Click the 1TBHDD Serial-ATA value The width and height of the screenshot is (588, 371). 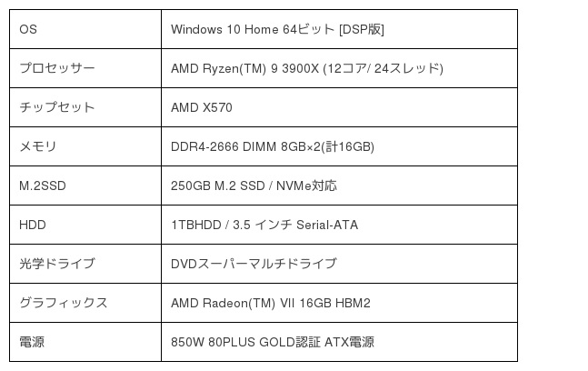(264, 226)
